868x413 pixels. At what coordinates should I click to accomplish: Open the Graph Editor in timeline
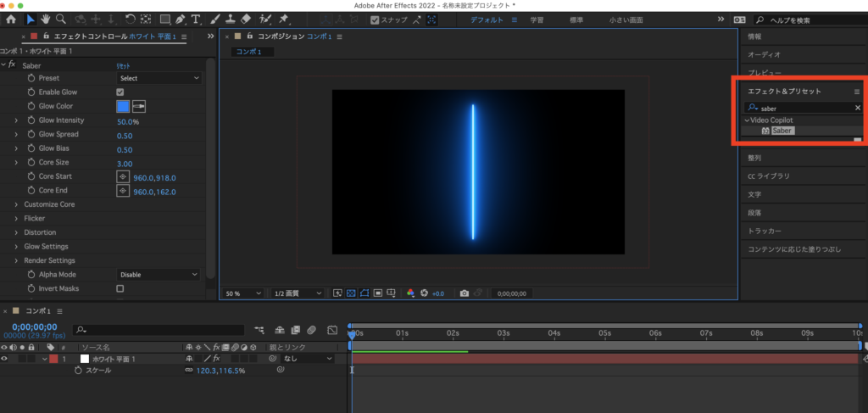[x=332, y=329]
